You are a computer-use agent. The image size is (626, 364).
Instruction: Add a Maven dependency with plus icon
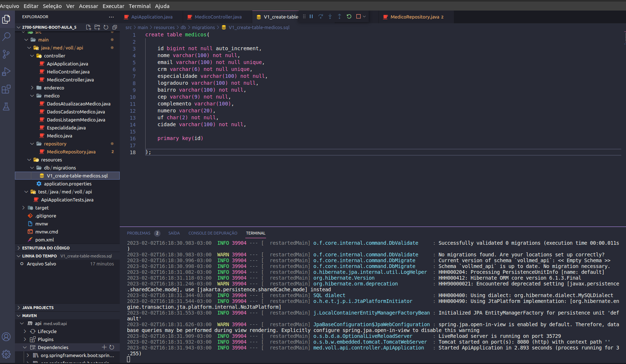[x=104, y=347]
